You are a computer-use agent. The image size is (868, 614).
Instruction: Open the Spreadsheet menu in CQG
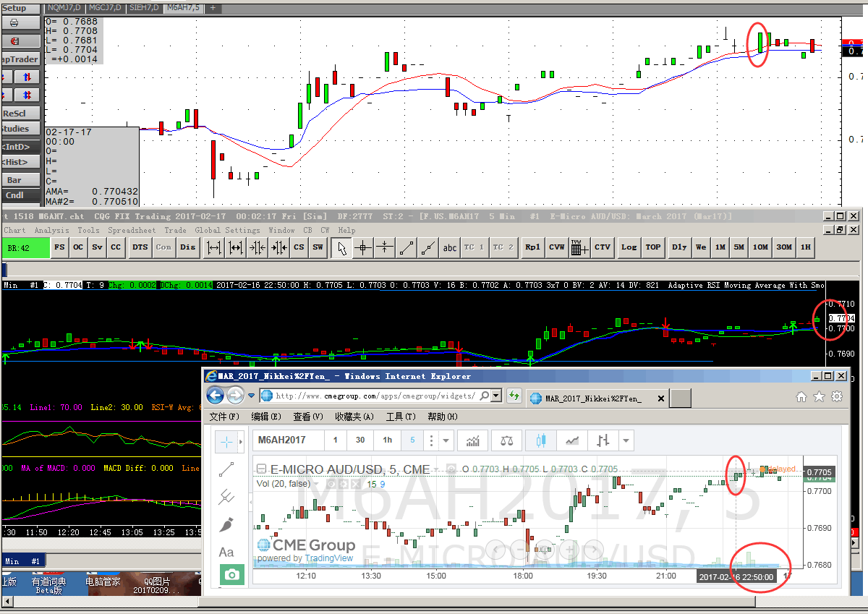pyautogui.click(x=131, y=230)
